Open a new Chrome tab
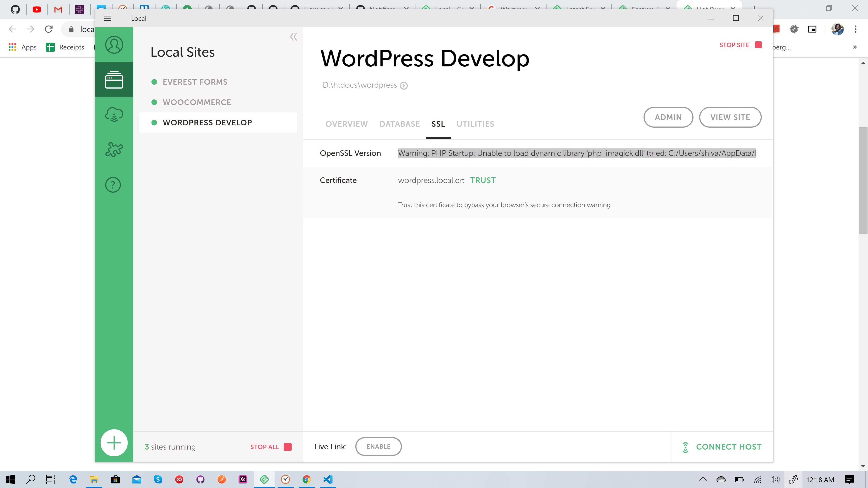 [755, 8]
